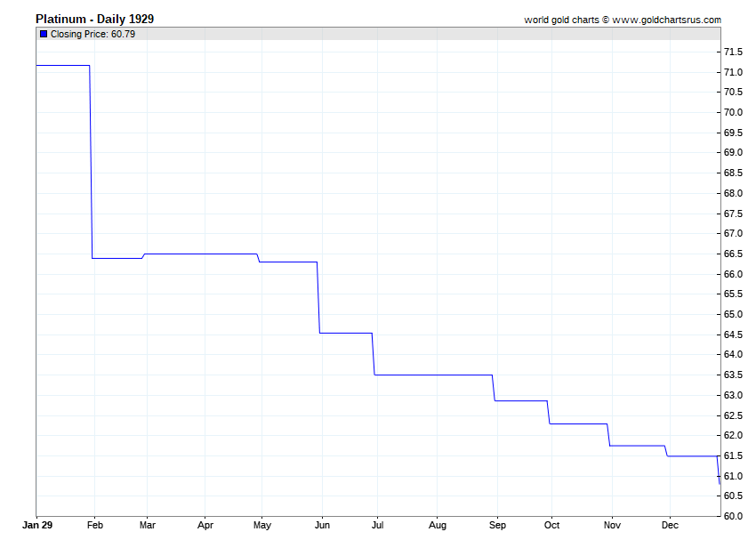Click the 60.0 price axis label

point(734,516)
